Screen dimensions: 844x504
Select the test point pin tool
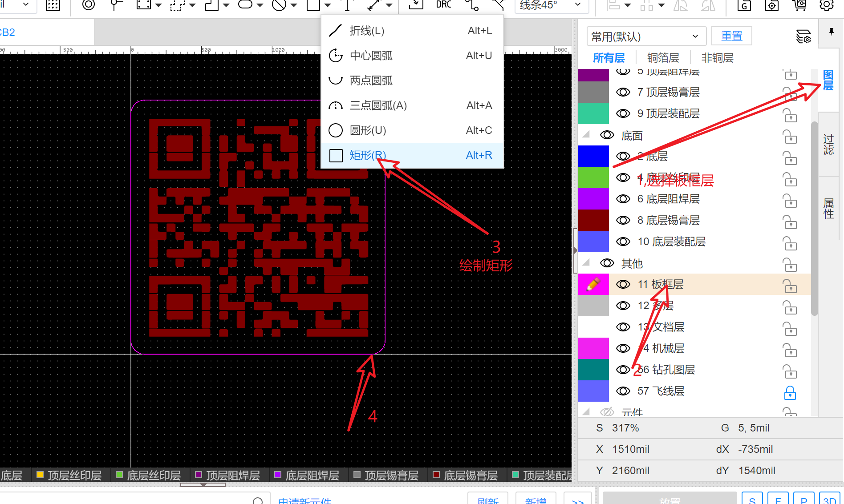tap(116, 4)
